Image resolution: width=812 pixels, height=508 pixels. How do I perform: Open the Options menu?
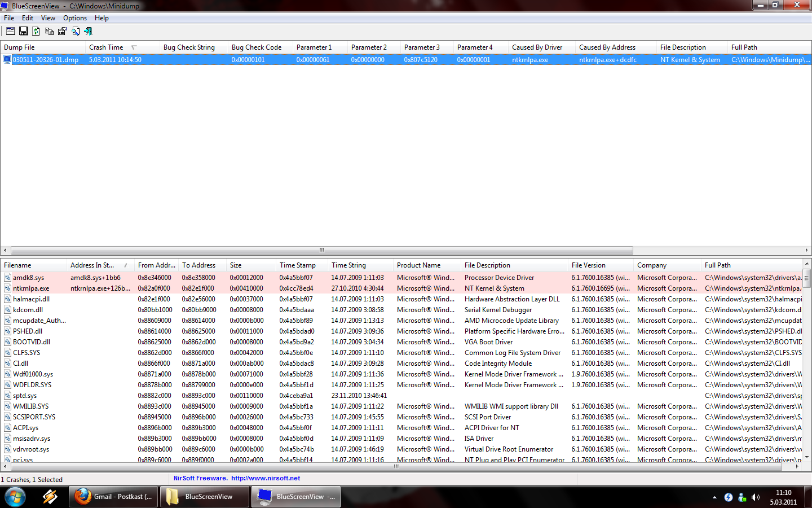click(x=75, y=18)
